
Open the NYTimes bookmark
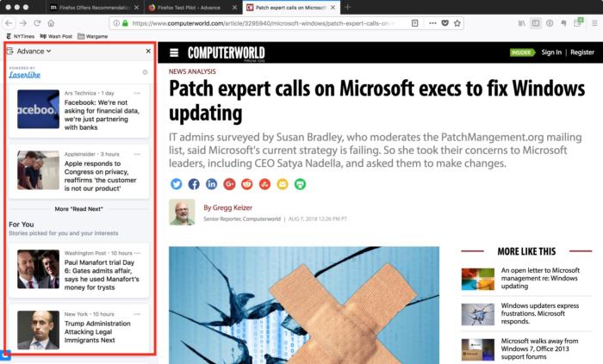point(21,36)
